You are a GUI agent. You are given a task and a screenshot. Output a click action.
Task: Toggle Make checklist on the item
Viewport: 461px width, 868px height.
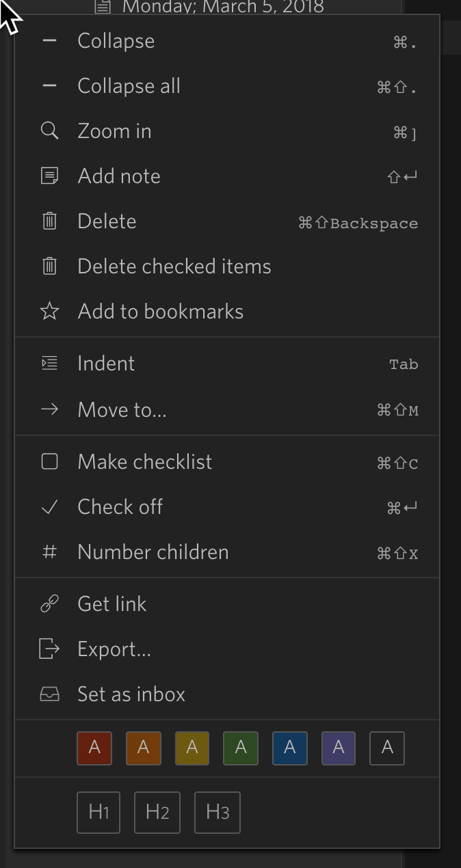[x=227, y=461]
